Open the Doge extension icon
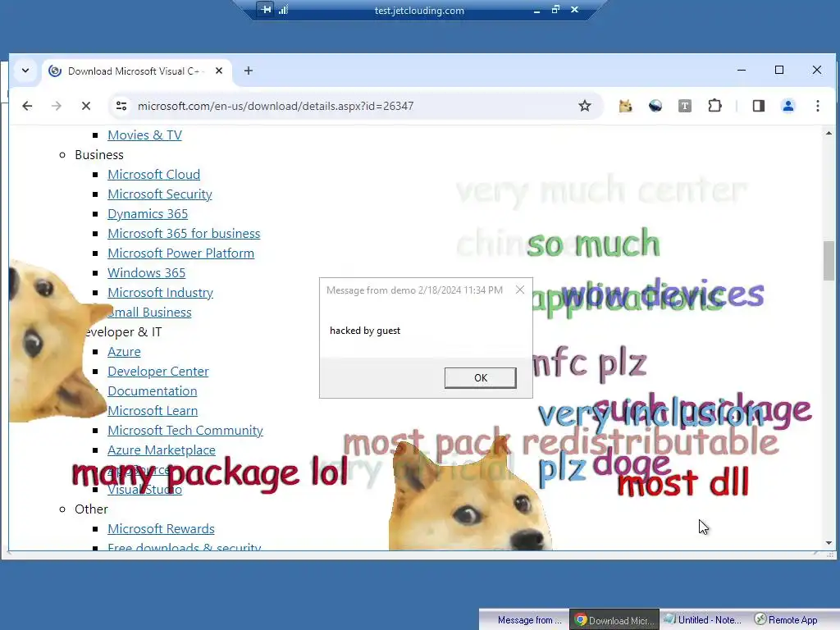 click(625, 106)
